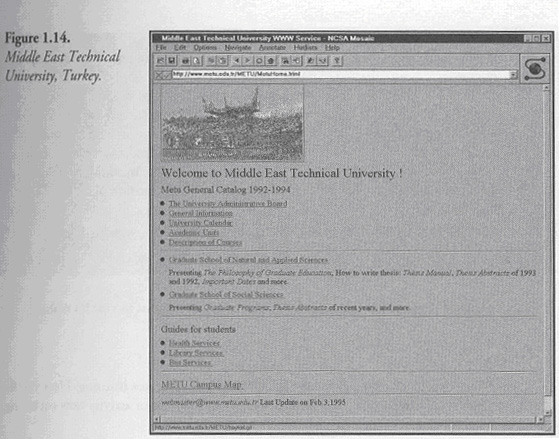Image resolution: width=559 pixels, height=439 pixels.
Task: Click the Back arrow toolbar icon
Action: click(x=237, y=61)
